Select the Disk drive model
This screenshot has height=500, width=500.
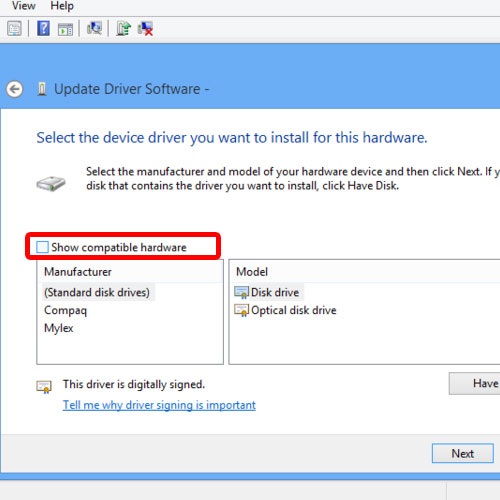point(275,292)
